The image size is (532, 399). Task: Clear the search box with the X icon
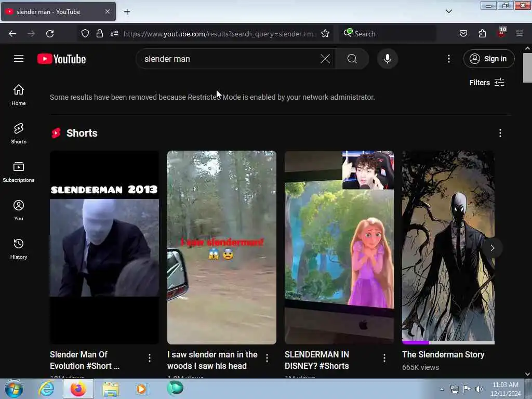coord(325,59)
